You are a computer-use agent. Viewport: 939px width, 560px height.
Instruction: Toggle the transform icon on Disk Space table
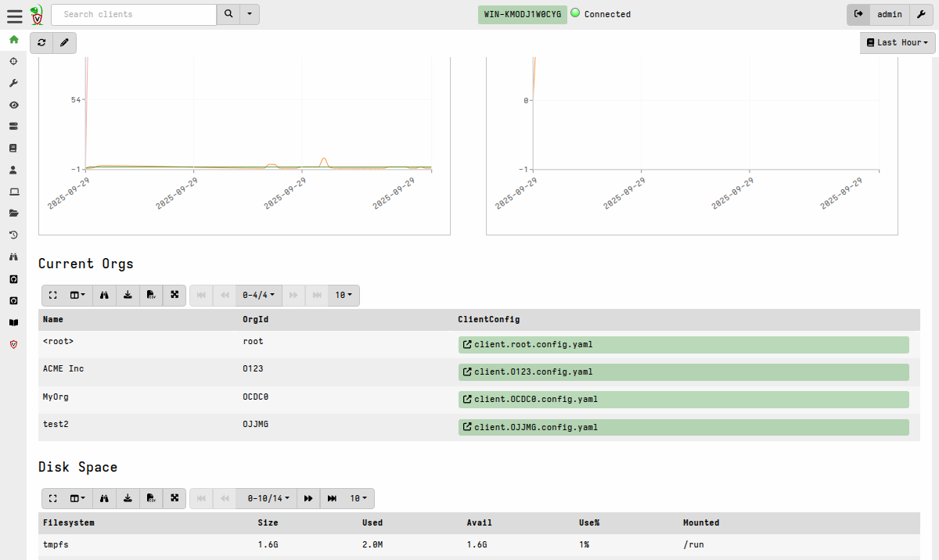click(174, 498)
